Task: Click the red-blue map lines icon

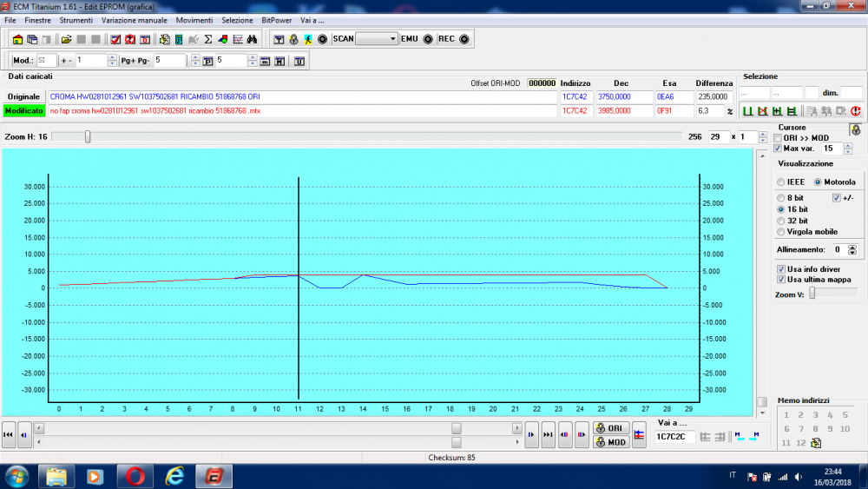Action: [x=639, y=435]
